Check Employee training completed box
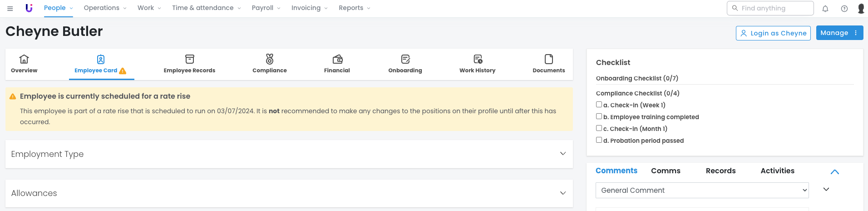Image resolution: width=868 pixels, height=211 pixels. 599,116
